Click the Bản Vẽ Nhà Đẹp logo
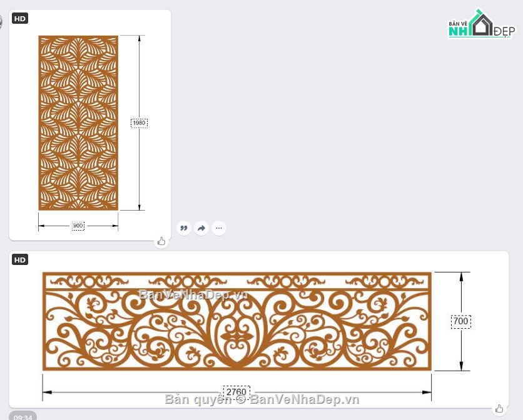The height and width of the screenshot is (420, 523). coord(480,25)
